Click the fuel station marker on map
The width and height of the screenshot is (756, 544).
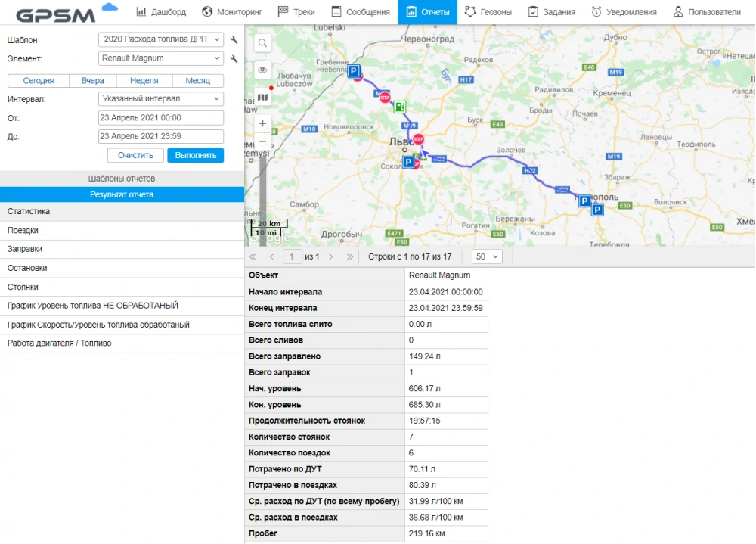pos(400,107)
